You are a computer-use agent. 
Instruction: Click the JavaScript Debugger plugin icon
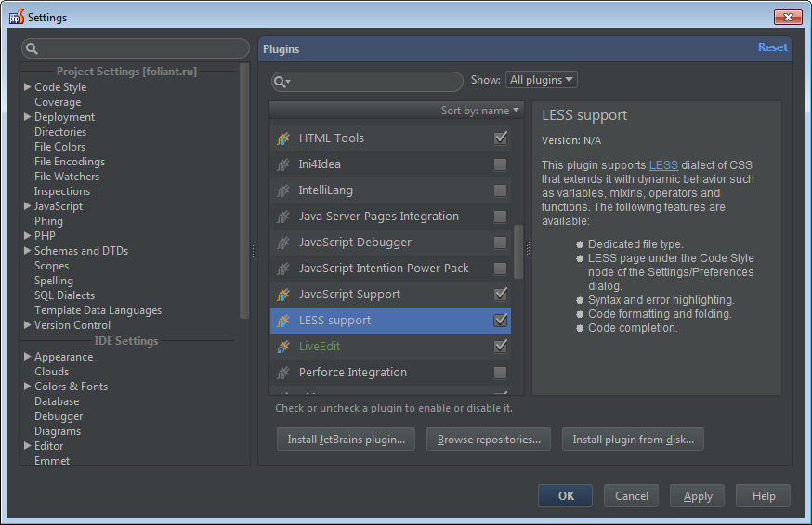click(x=283, y=243)
